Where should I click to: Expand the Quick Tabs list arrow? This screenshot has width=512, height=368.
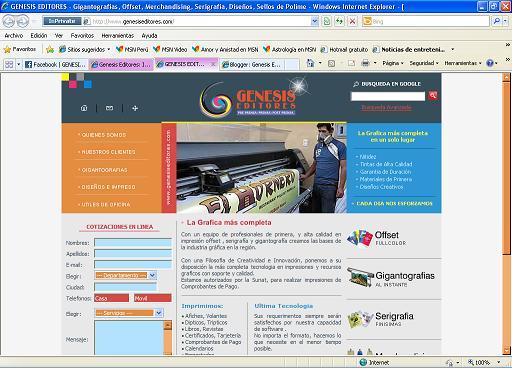coord(19,64)
